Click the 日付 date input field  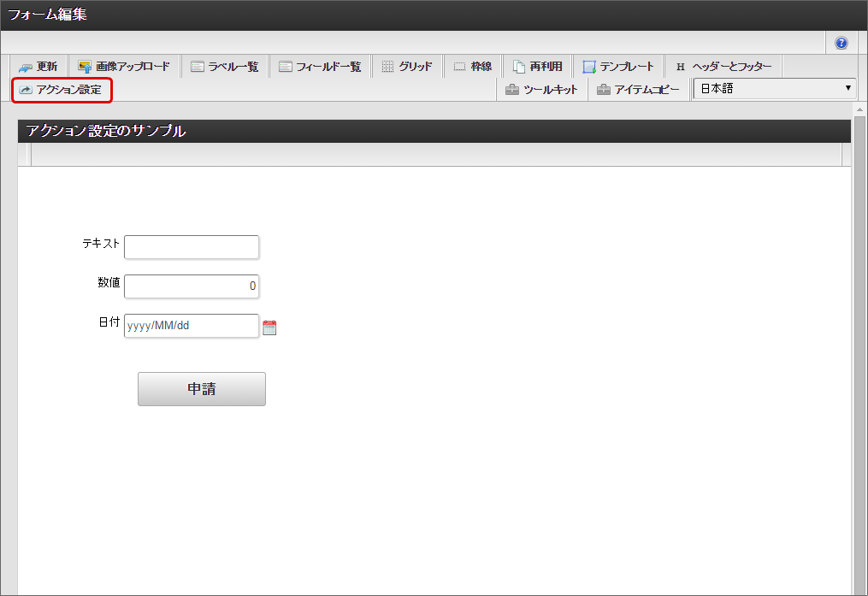(x=192, y=326)
